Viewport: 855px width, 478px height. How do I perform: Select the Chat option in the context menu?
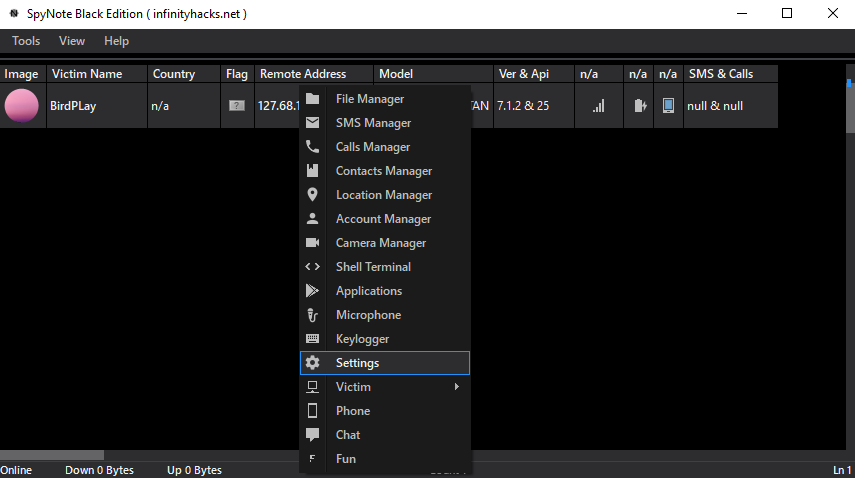[348, 435]
